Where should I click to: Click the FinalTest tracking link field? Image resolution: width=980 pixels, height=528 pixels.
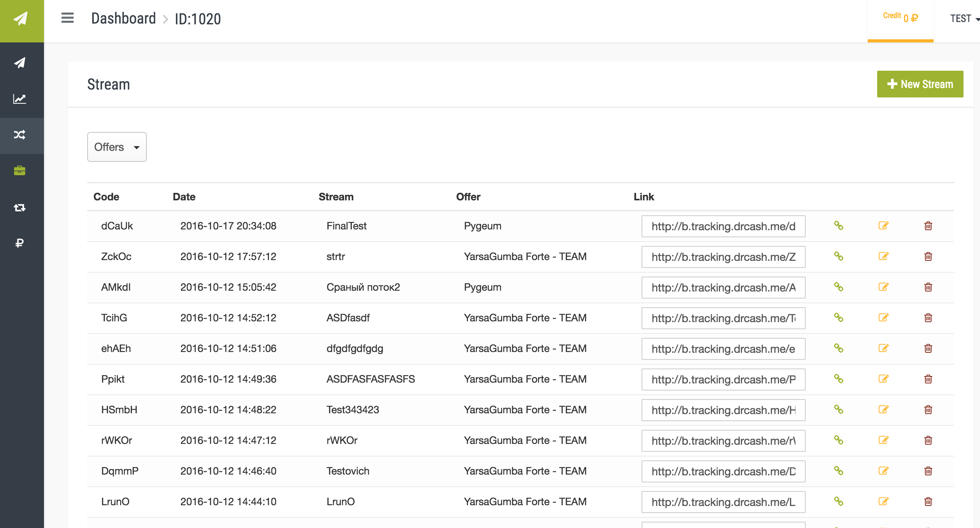tap(723, 226)
